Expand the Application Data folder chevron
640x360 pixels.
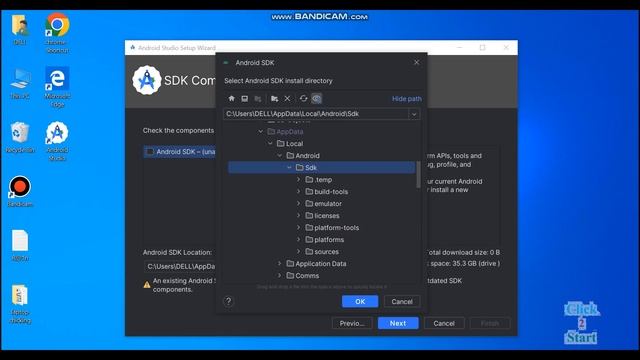280,264
